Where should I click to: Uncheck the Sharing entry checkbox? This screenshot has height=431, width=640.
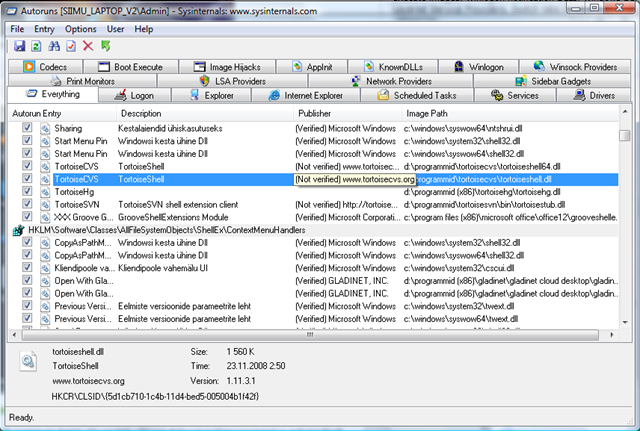27,128
